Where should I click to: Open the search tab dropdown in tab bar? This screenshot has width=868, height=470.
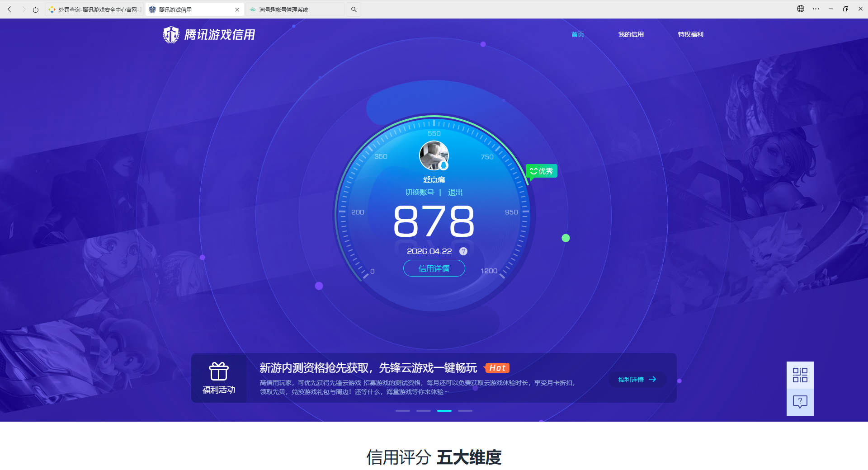coord(354,9)
